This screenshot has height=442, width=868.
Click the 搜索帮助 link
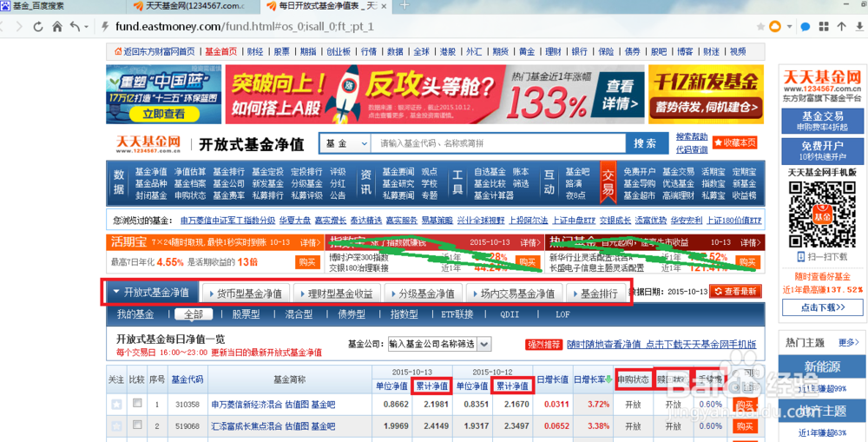pyautogui.click(x=692, y=136)
